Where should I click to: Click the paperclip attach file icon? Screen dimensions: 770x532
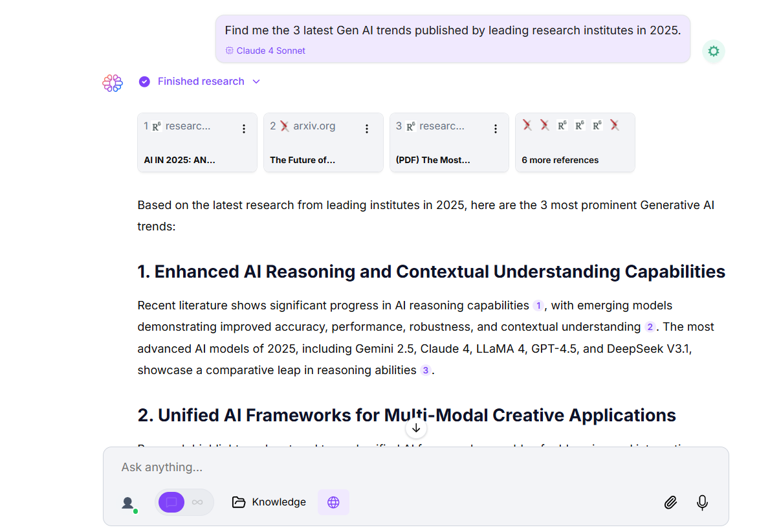click(x=670, y=502)
